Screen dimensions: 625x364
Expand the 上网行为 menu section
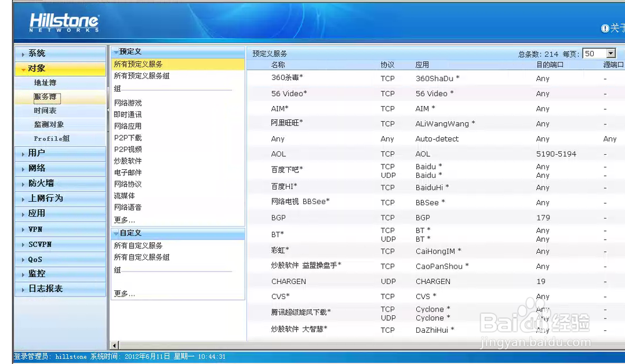click(x=60, y=199)
